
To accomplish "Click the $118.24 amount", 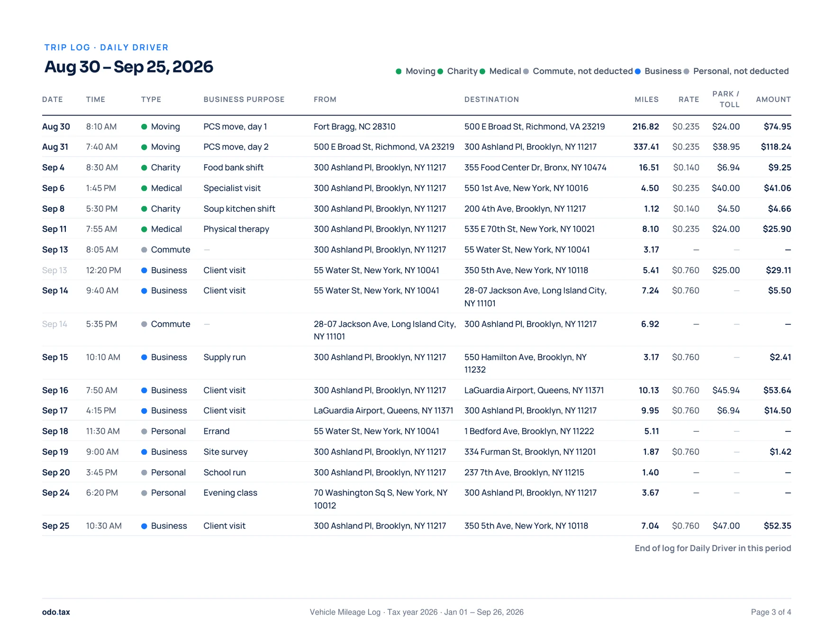I will pyautogui.click(x=776, y=147).
